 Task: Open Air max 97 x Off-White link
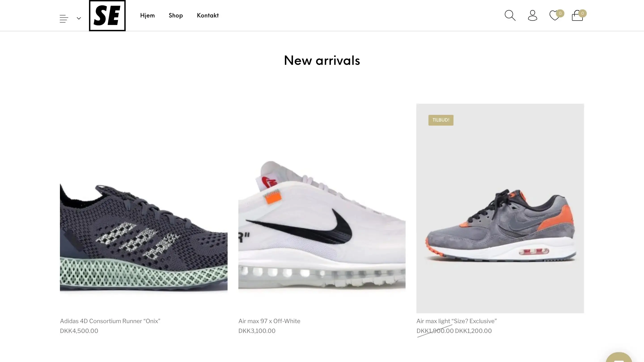(x=269, y=321)
